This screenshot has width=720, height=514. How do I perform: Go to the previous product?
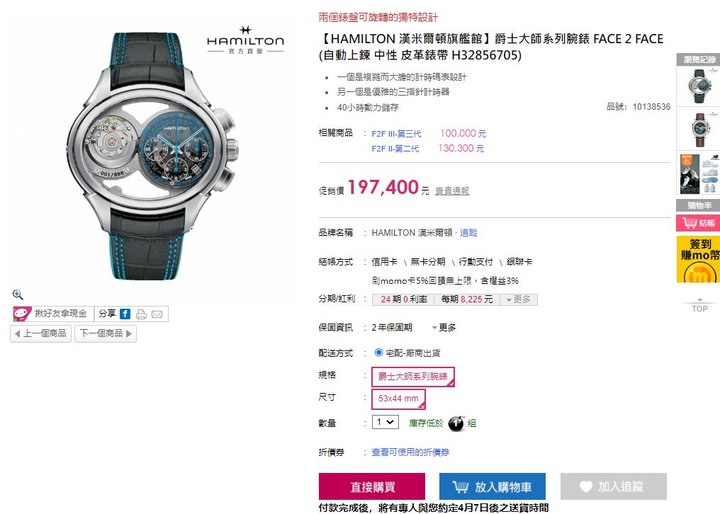click(41, 333)
